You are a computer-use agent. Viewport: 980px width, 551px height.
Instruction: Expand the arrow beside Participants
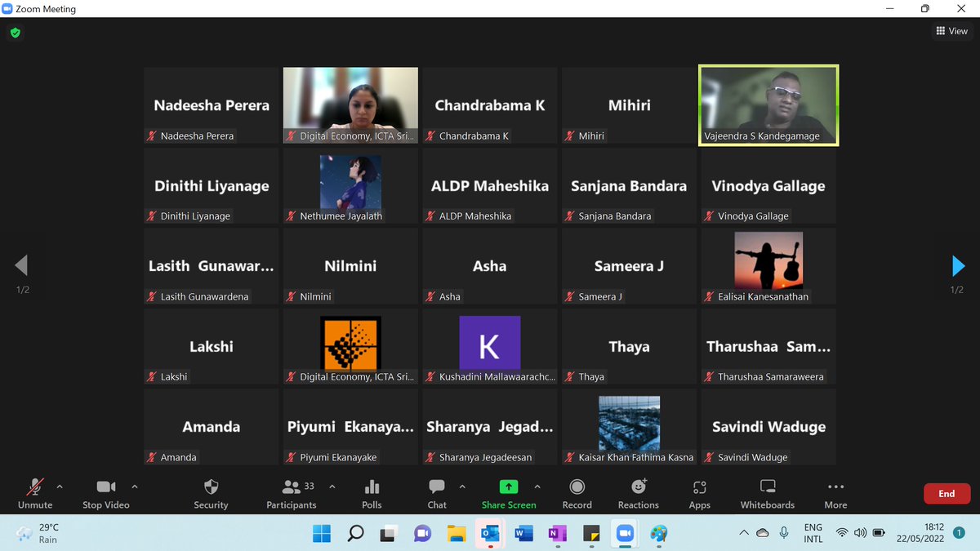point(332,487)
